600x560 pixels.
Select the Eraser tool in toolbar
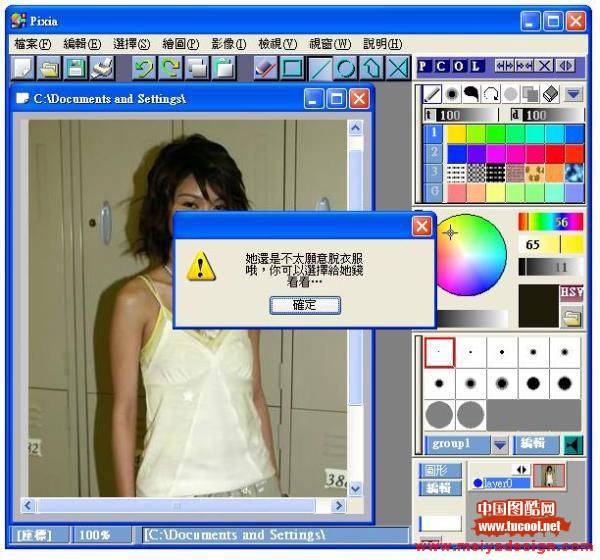[265, 68]
